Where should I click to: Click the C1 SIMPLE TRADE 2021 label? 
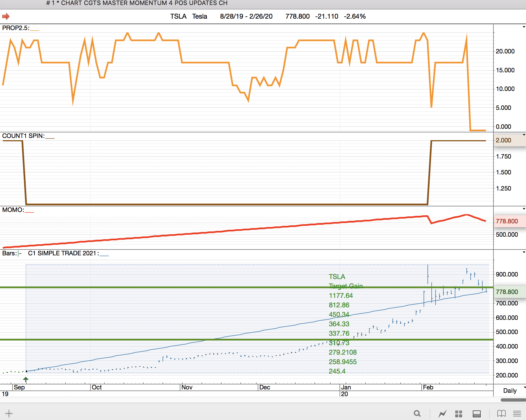(x=63, y=253)
